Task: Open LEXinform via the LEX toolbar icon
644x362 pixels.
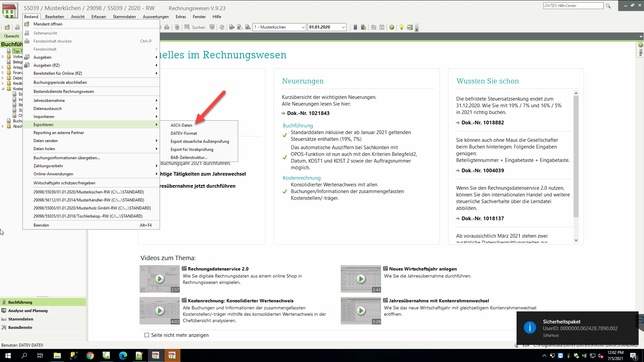Action: point(410,27)
